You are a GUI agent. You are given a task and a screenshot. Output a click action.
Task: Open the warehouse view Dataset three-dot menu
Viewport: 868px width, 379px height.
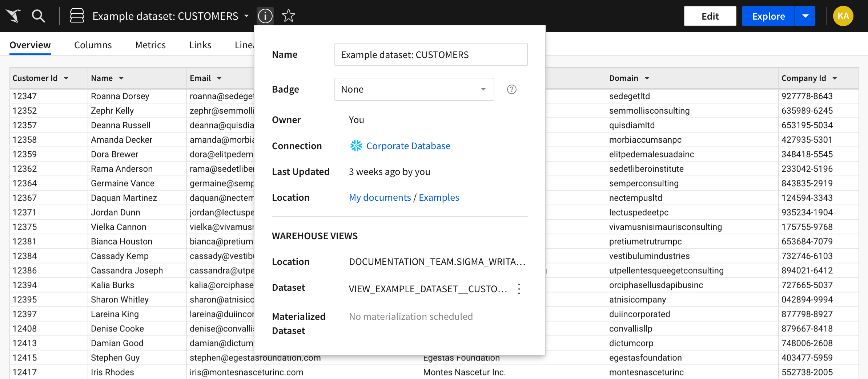[519, 289]
